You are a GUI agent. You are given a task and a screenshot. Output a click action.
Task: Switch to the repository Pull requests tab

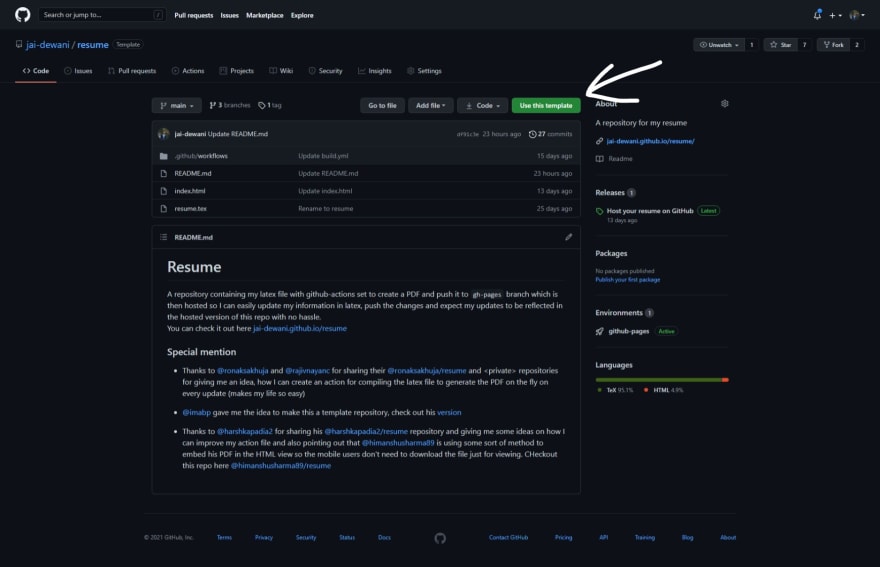click(132, 71)
